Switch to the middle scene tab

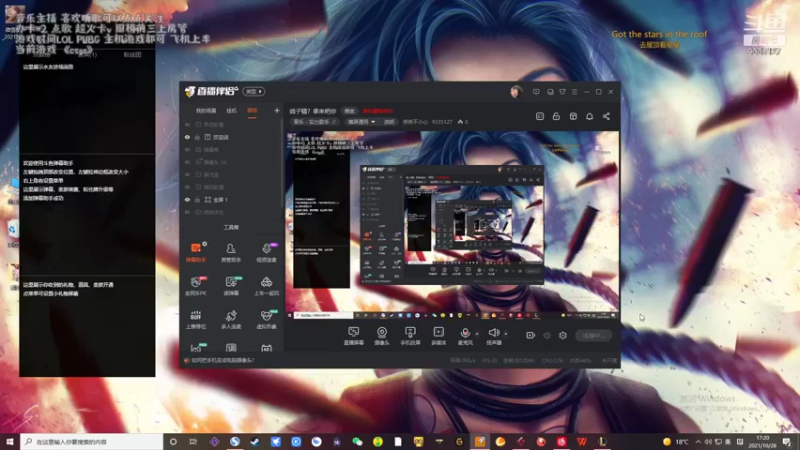tap(232, 110)
